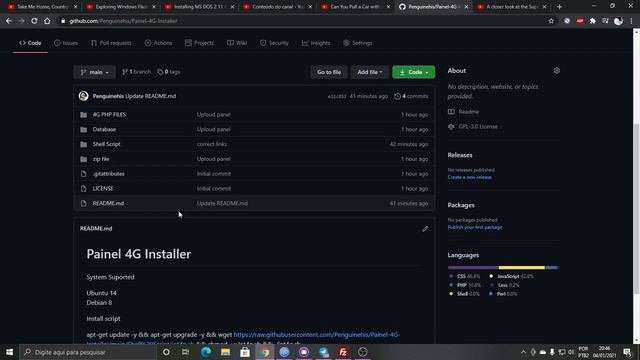Open the correct links commit message
Screen dimensions: 640x360
point(212,144)
